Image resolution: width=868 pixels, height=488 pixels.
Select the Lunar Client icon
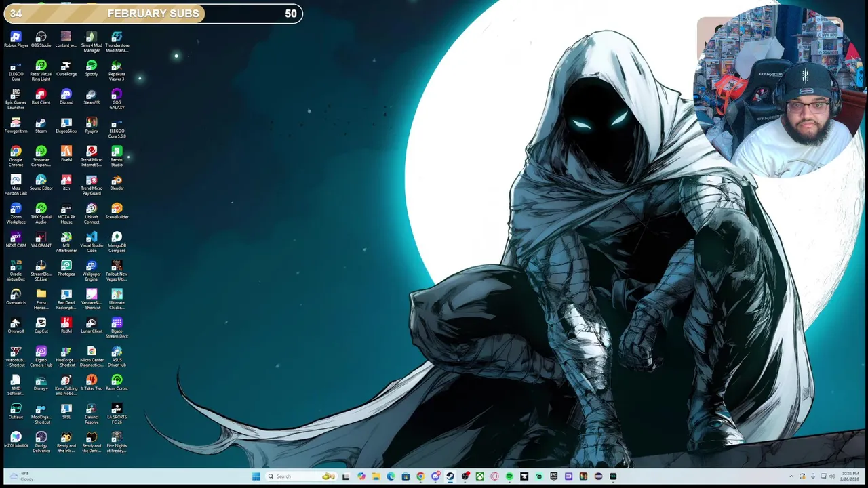[92, 325]
